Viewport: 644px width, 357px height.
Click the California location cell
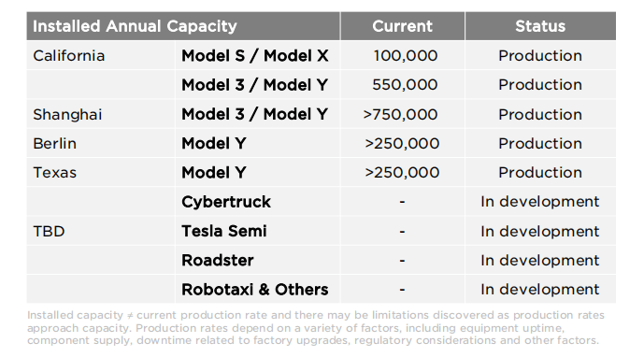tap(68, 56)
